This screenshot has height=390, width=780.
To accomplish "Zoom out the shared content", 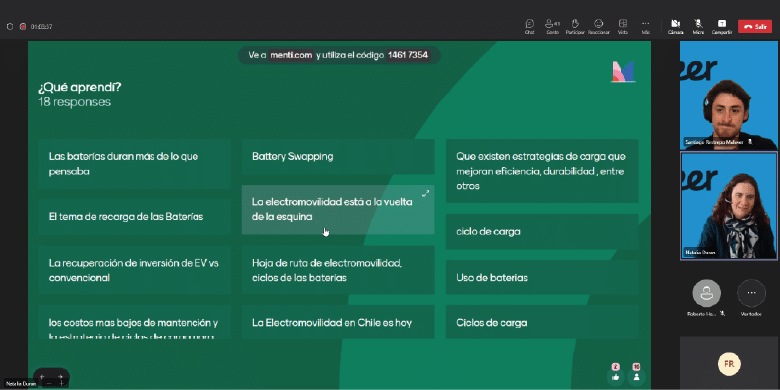I will (x=48, y=384).
